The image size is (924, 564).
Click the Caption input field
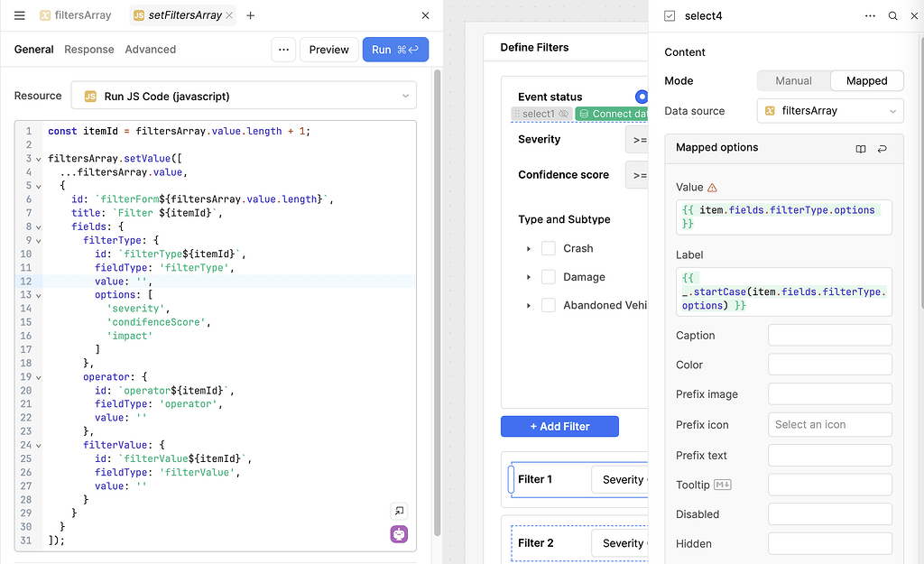point(829,335)
